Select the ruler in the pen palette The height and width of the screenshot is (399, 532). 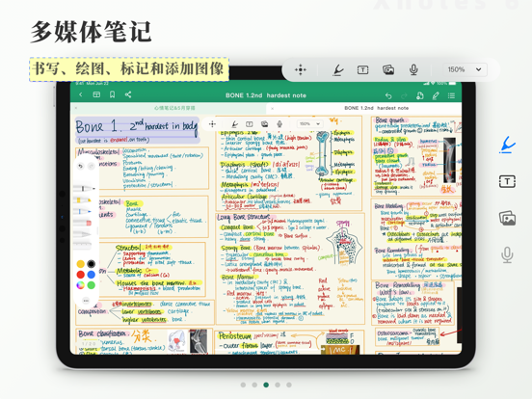[x=83, y=243]
